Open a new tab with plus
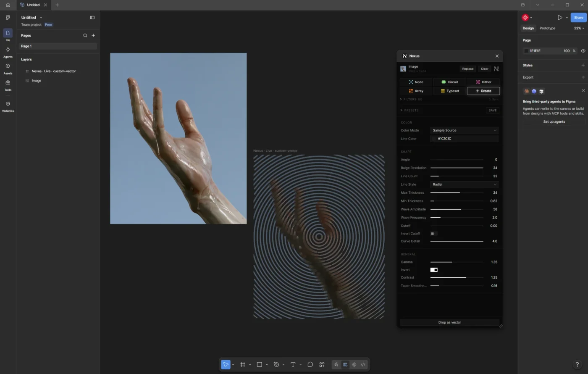This screenshot has height=374, width=588. coord(57,5)
